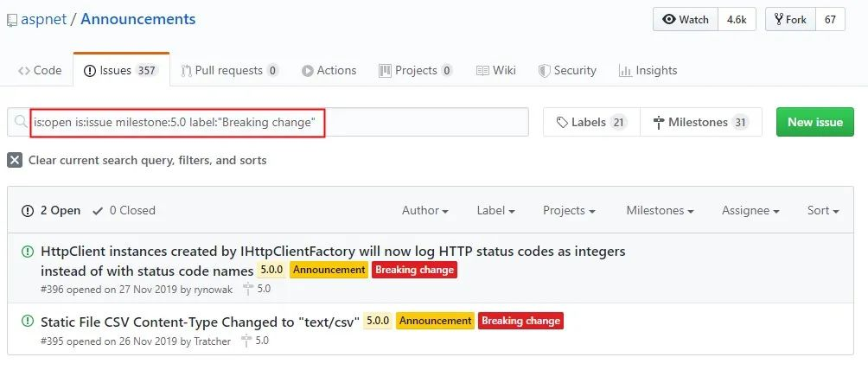Expand the Sort dropdown

(822, 210)
